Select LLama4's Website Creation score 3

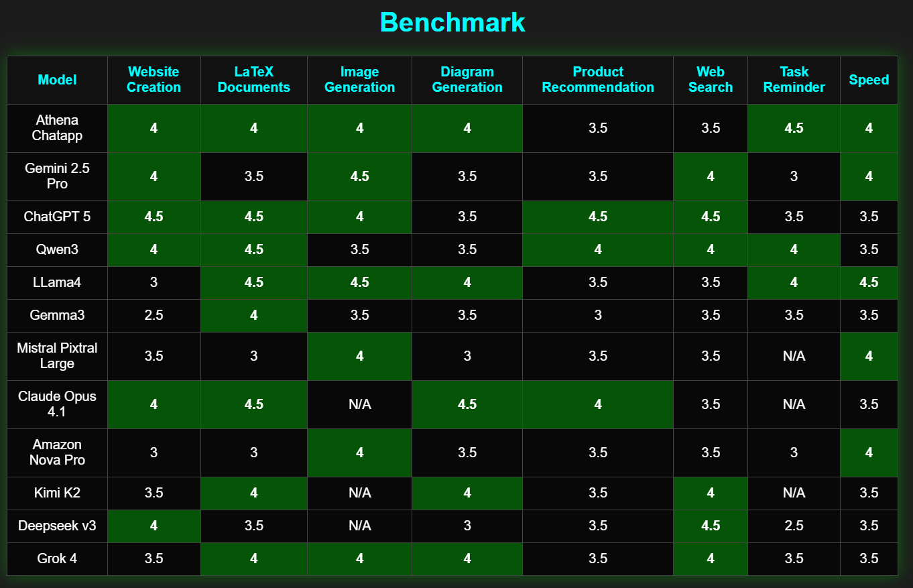[x=154, y=283]
